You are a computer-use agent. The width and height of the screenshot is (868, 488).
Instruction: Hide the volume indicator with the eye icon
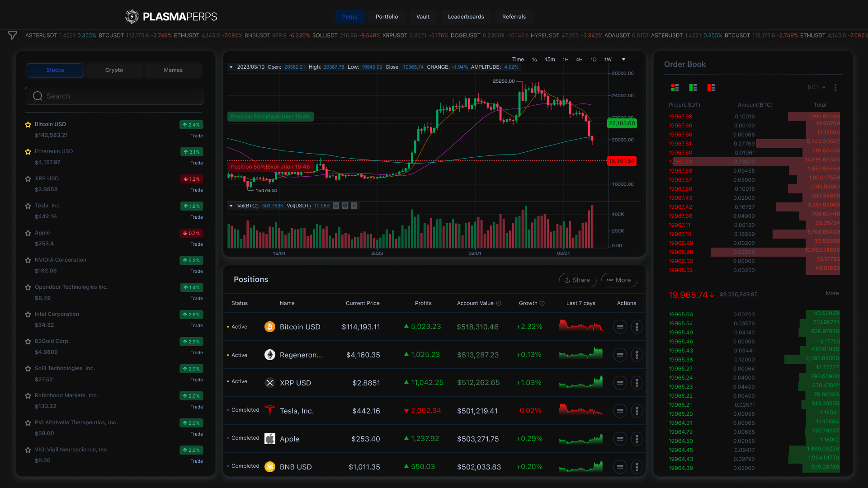(336, 206)
